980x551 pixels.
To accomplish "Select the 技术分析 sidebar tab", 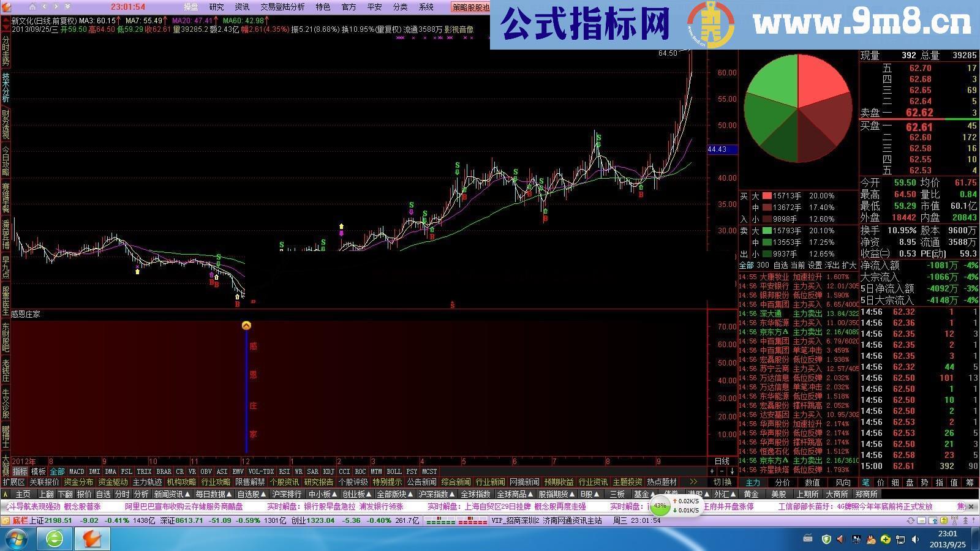I will [6, 88].
